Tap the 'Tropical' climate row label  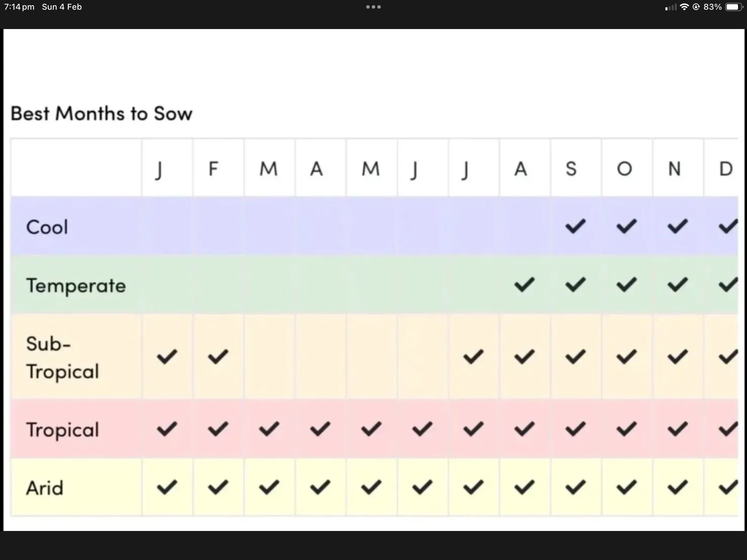63,430
